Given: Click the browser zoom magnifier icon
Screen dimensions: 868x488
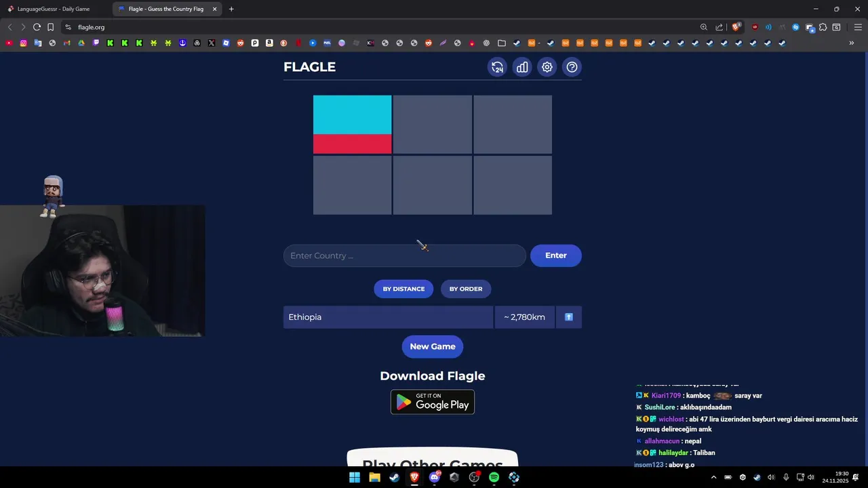Looking at the screenshot, I should 704,27.
